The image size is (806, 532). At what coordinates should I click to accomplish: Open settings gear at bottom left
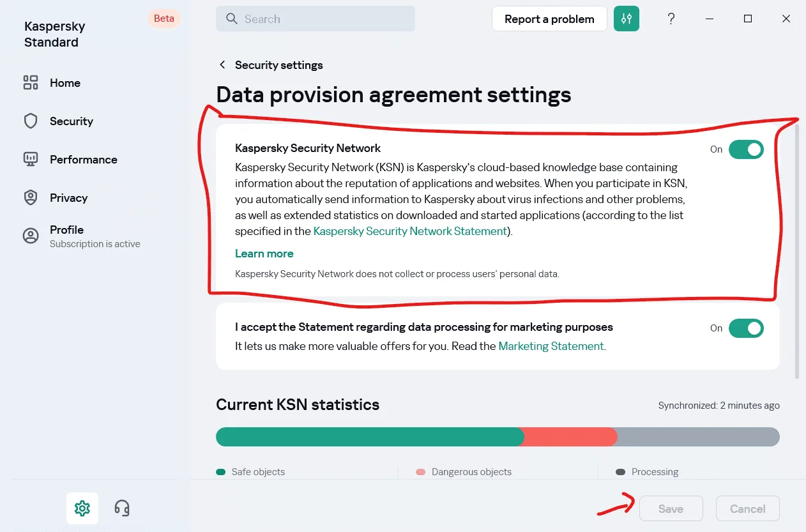[x=82, y=508]
